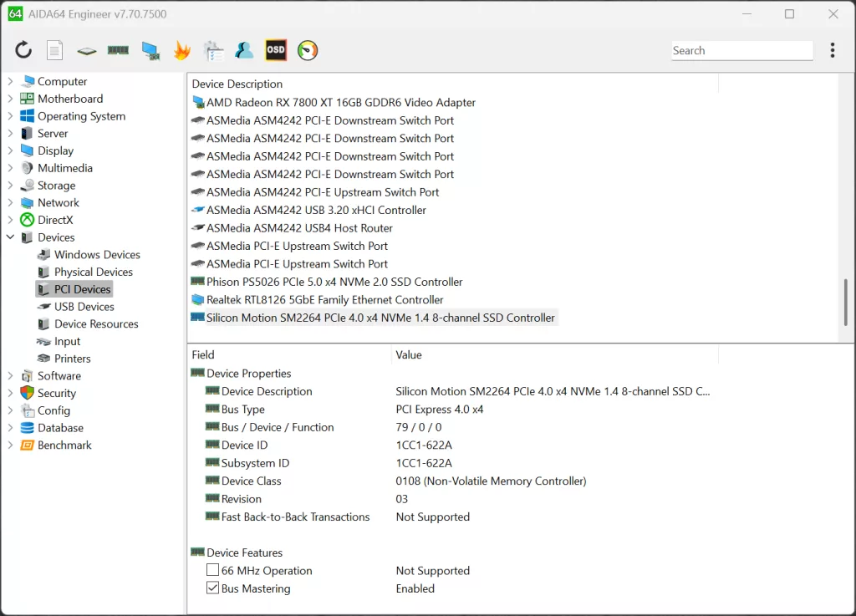Expand the Storage tree node
856x616 pixels.
click(10, 186)
